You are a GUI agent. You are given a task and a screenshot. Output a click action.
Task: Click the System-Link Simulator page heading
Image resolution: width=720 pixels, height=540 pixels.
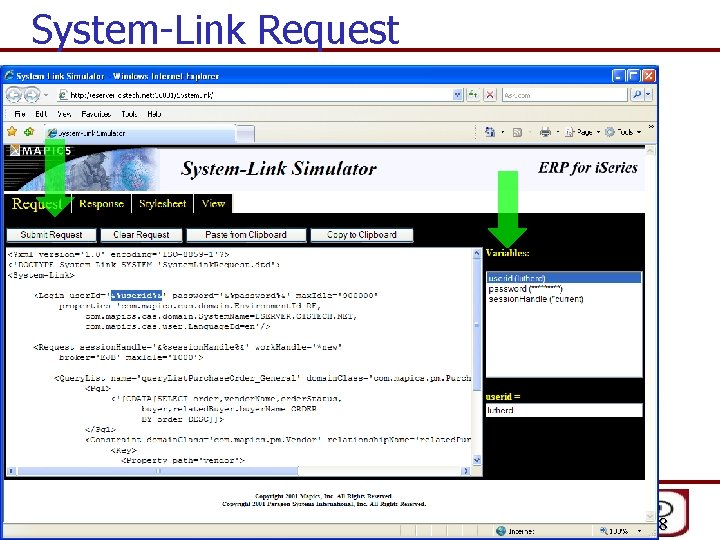279,169
